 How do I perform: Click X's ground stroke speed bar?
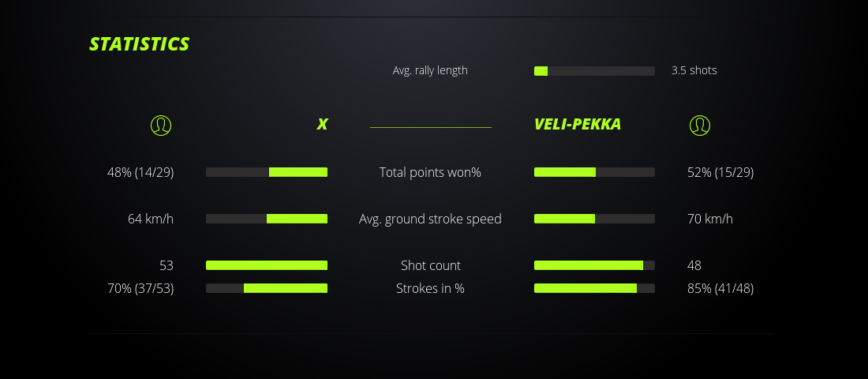[267, 219]
